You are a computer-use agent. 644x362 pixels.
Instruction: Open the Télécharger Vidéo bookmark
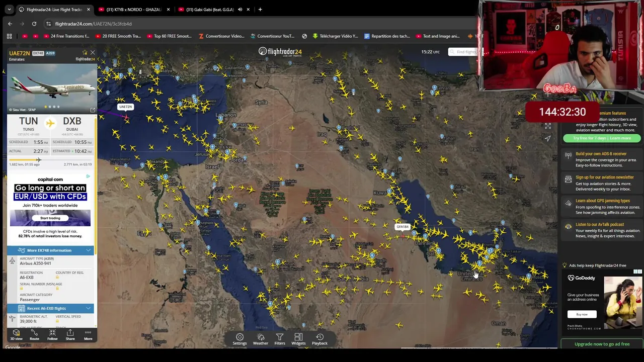[x=335, y=36]
